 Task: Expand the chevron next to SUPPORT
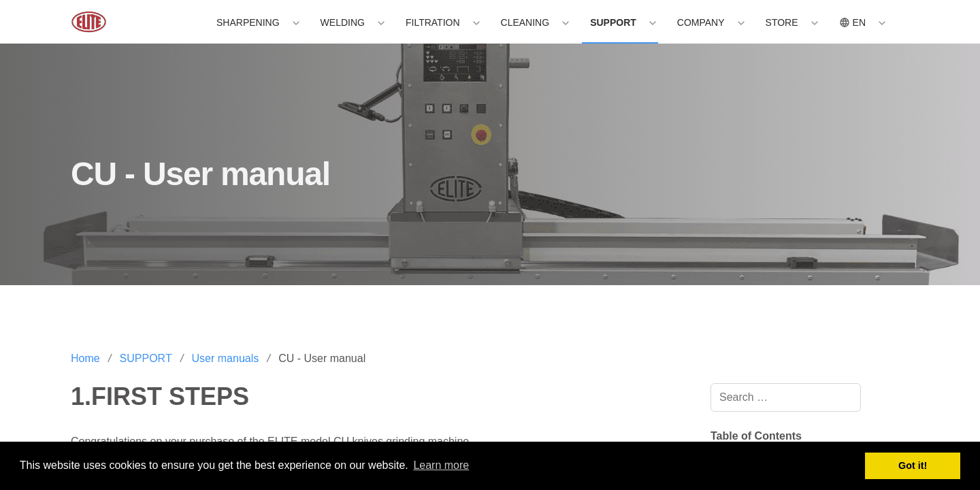click(653, 23)
